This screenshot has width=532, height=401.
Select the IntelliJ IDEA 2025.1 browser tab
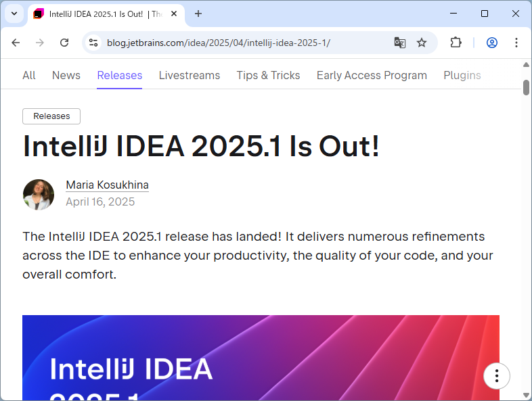point(106,14)
